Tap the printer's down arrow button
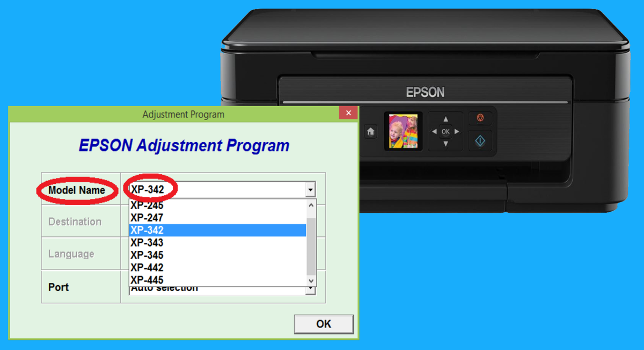This screenshot has width=644, height=350. pos(445,144)
